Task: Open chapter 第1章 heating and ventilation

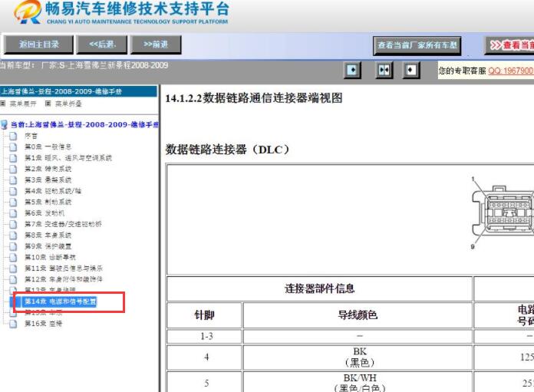Action: [x=68, y=158]
